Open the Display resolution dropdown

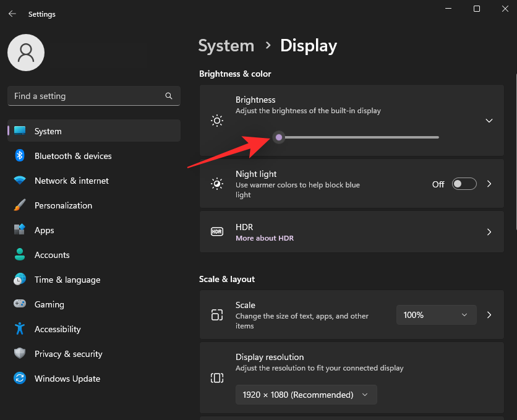306,394
